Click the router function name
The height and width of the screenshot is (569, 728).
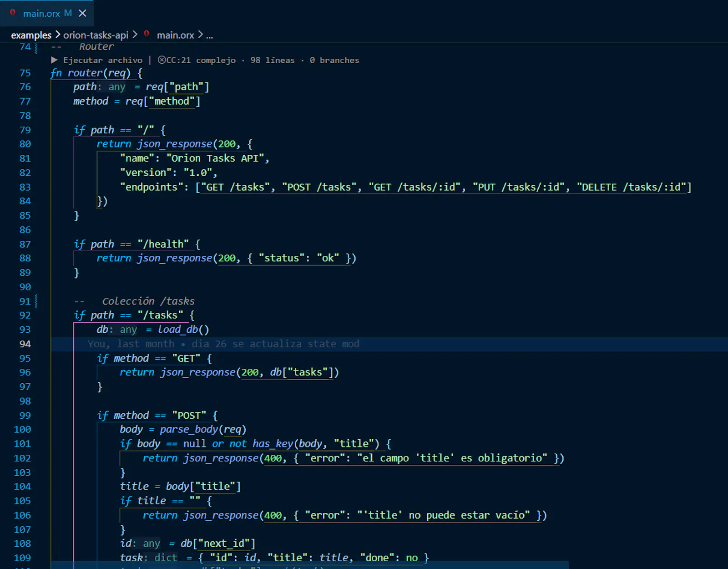click(x=85, y=73)
